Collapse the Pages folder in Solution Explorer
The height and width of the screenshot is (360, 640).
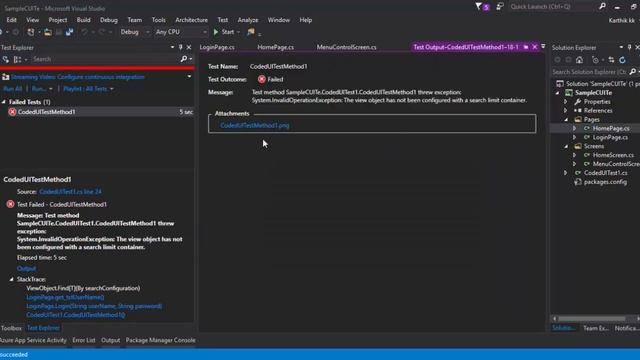coord(567,120)
